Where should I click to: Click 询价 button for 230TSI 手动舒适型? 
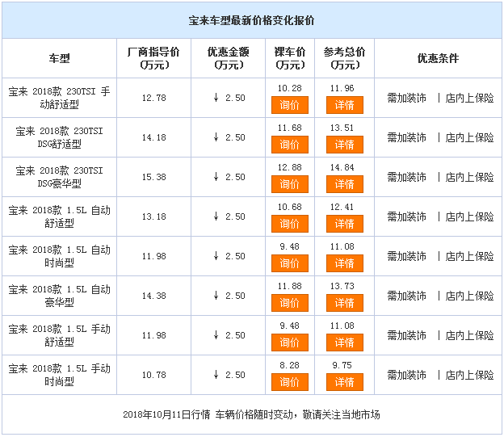coord(290,105)
